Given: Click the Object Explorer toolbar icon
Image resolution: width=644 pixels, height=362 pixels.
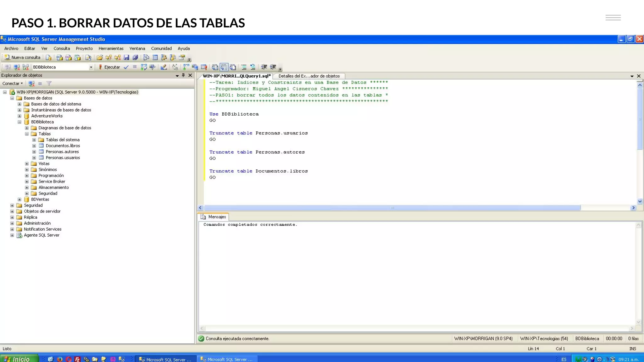Looking at the screenshot, I should point(164,58).
